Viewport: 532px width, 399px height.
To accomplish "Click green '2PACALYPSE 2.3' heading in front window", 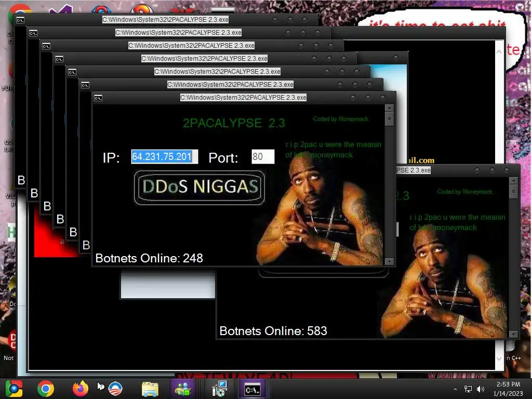I will (x=234, y=123).
